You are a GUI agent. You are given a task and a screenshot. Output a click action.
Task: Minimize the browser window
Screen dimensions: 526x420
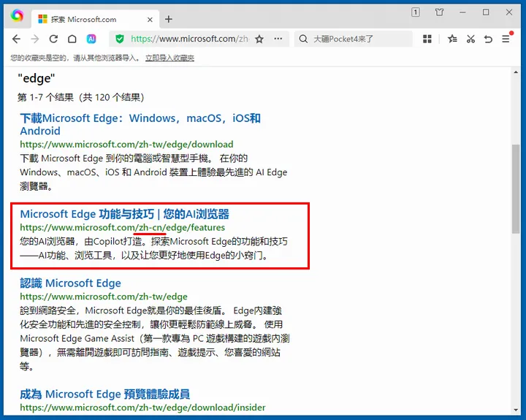(462, 12)
